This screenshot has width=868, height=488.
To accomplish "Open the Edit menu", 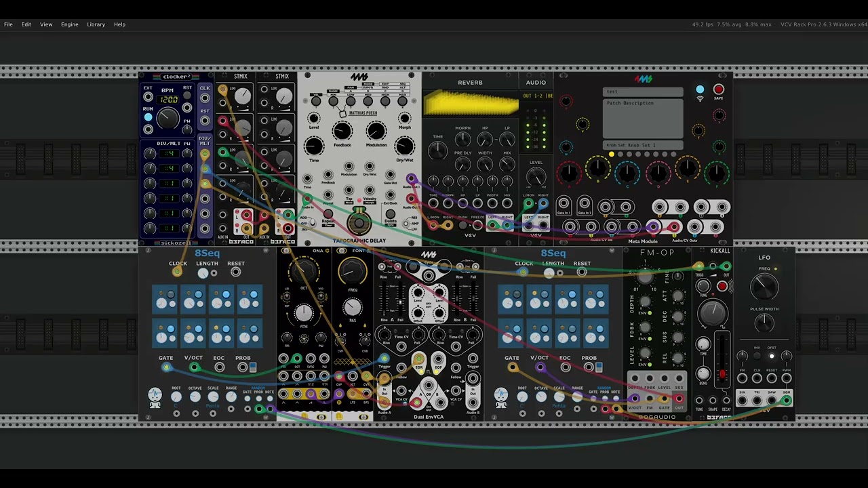I will [26, 24].
